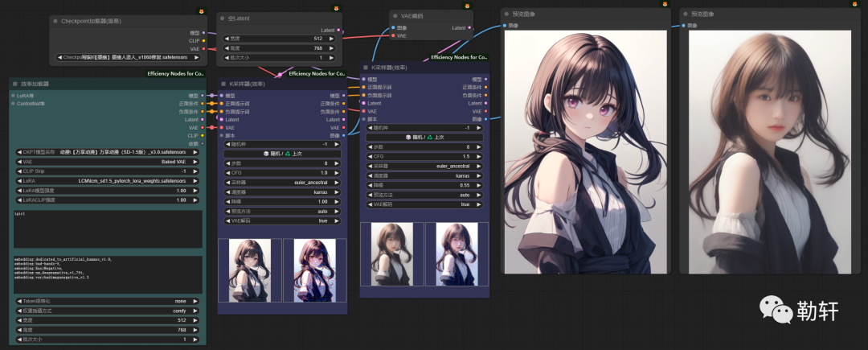Collapse the Checkpoint加载器(简易) node via title dot
The width and height of the screenshot is (868, 350).
55,21
